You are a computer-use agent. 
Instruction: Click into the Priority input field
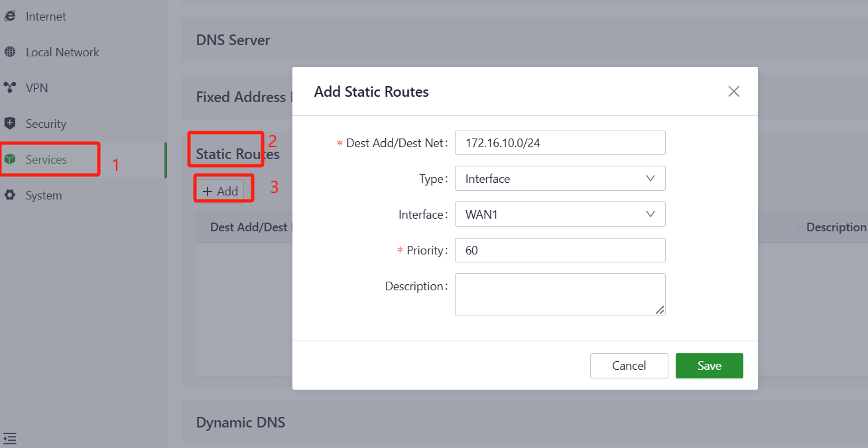[560, 250]
